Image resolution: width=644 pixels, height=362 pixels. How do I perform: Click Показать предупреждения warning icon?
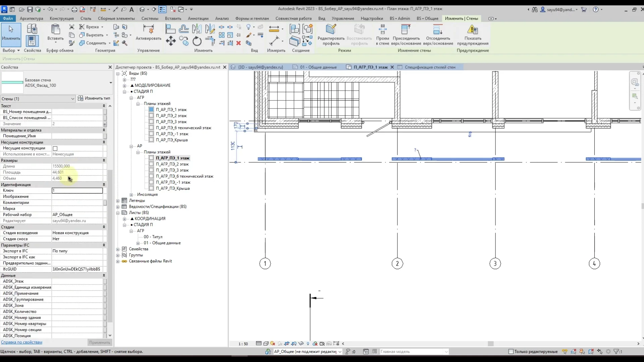tap(473, 35)
